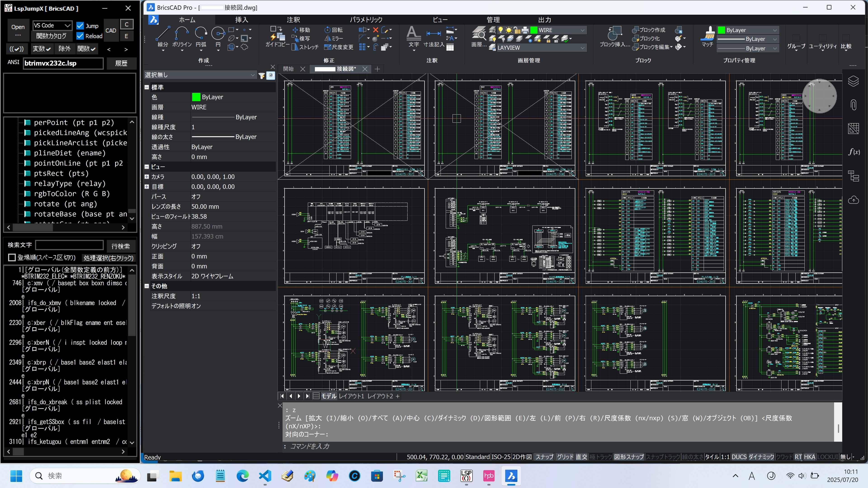Viewport: 868px width, 488px height.
Task: Switch to the 開始 document tab
Action: pyautogui.click(x=288, y=69)
